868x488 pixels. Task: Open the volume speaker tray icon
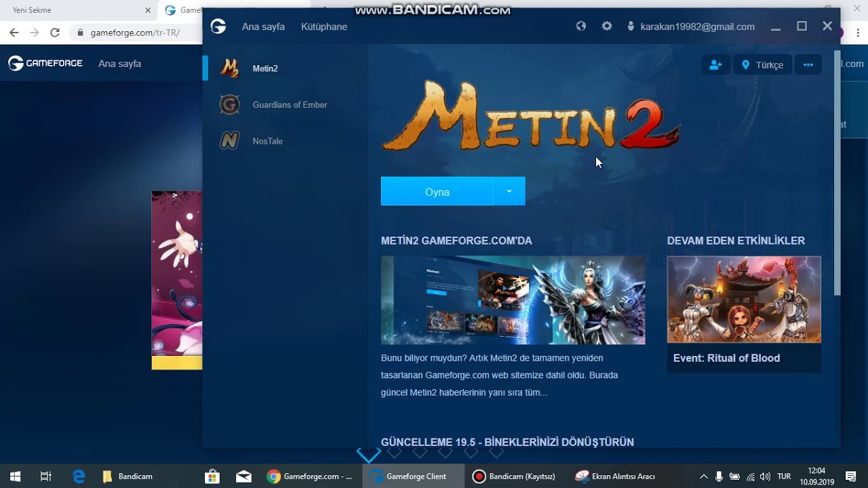coord(766,476)
